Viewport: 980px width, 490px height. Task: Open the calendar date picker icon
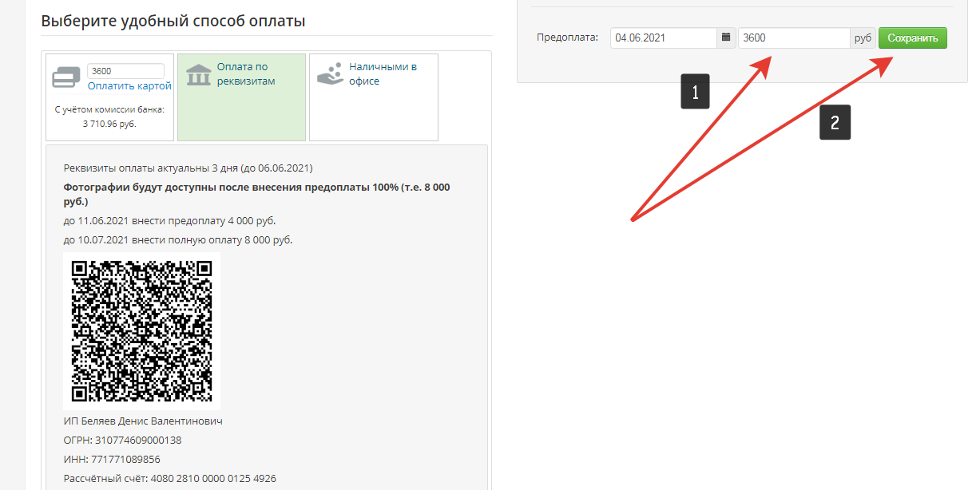pos(726,38)
